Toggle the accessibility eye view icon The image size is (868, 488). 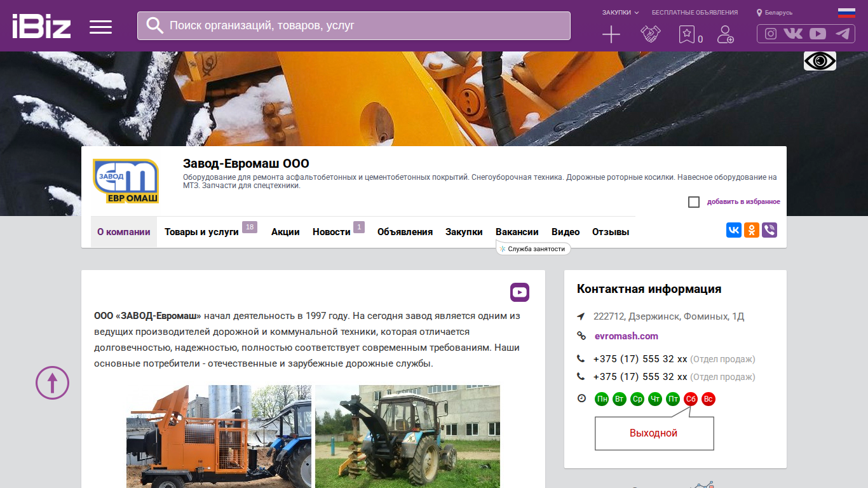[x=820, y=61]
